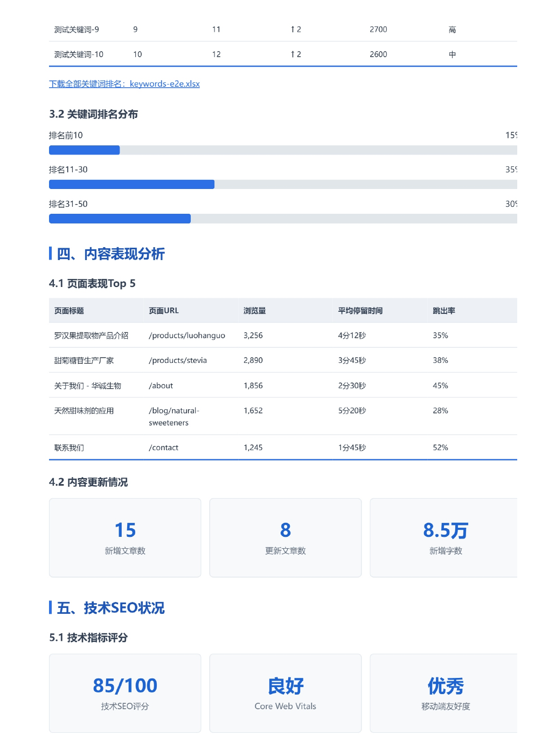Click the /blog/natural-sweeteners URL cell

(x=174, y=416)
